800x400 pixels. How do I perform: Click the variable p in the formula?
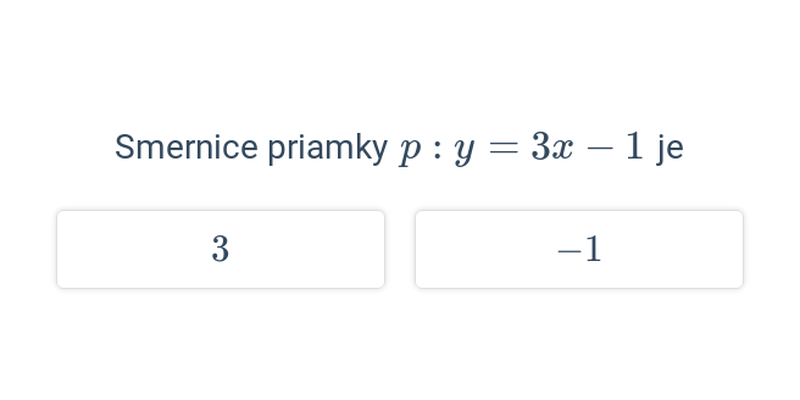[410, 151]
